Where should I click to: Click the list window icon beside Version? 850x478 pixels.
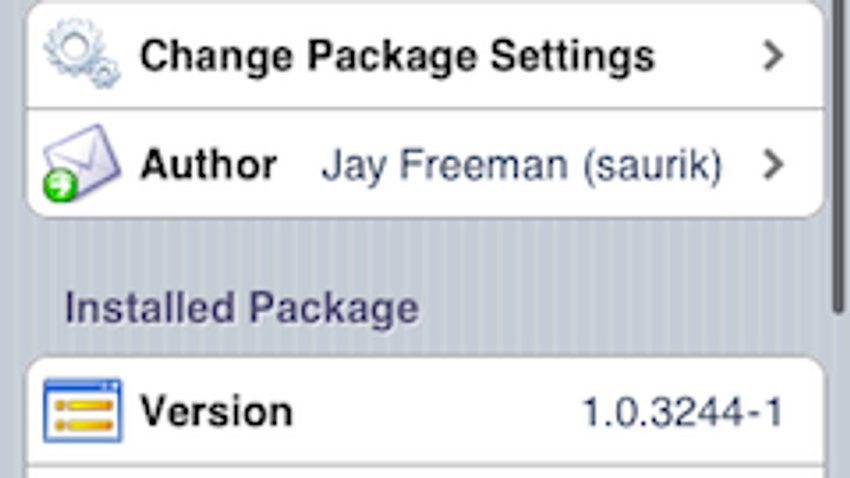click(x=83, y=411)
